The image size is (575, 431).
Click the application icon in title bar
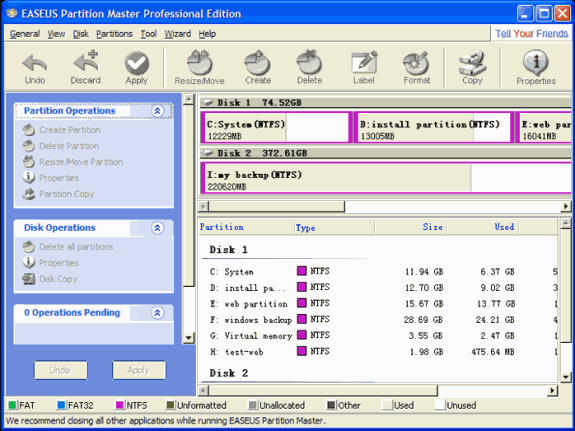pos(12,14)
